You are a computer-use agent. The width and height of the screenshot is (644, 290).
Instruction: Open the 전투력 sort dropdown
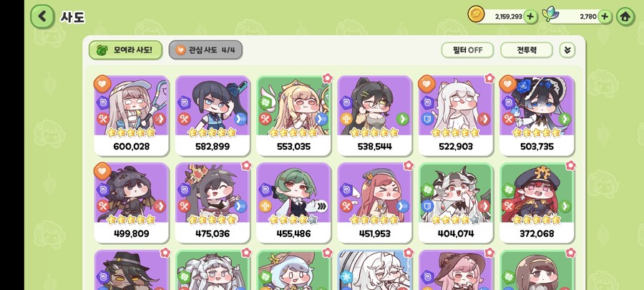click(x=527, y=50)
